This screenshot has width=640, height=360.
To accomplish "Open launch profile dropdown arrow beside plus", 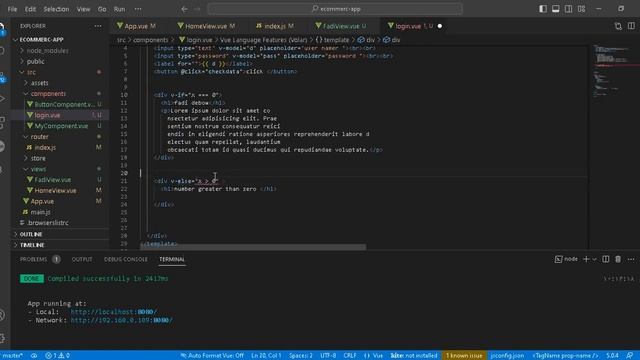I will coord(594,259).
